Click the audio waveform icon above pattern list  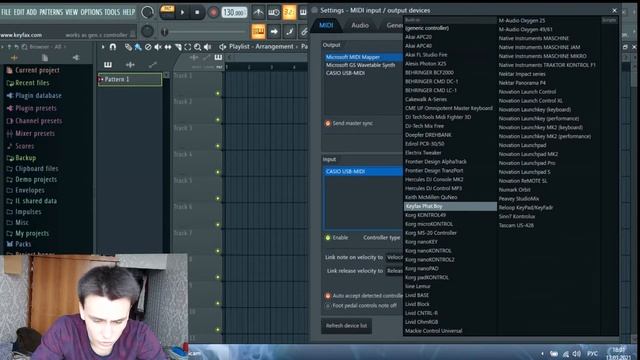pyautogui.click(x=130, y=64)
